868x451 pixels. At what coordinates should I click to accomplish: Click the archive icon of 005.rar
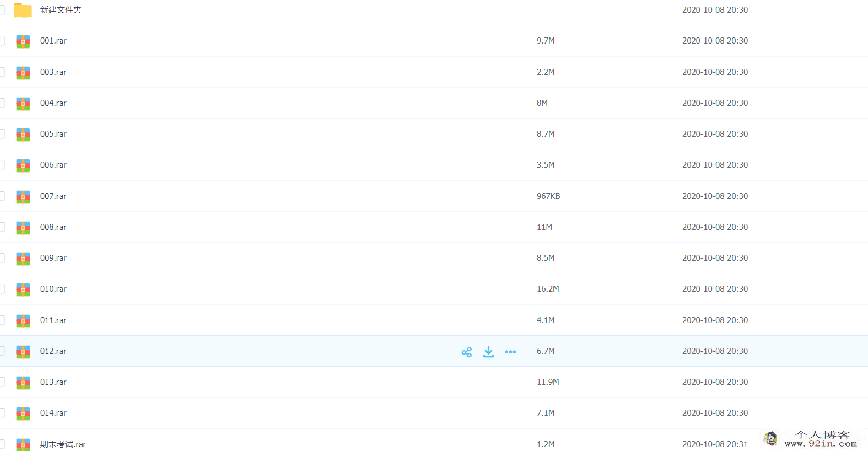pyautogui.click(x=23, y=135)
